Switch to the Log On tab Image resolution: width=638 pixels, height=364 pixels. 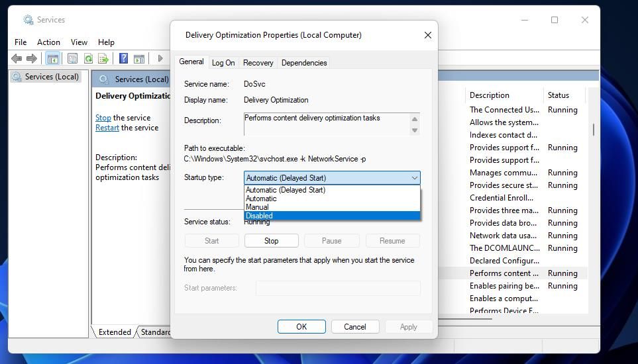223,63
